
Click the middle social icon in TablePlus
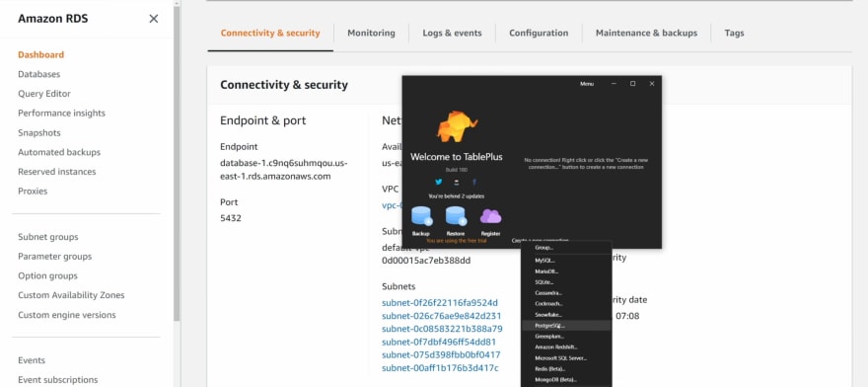point(456,182)
